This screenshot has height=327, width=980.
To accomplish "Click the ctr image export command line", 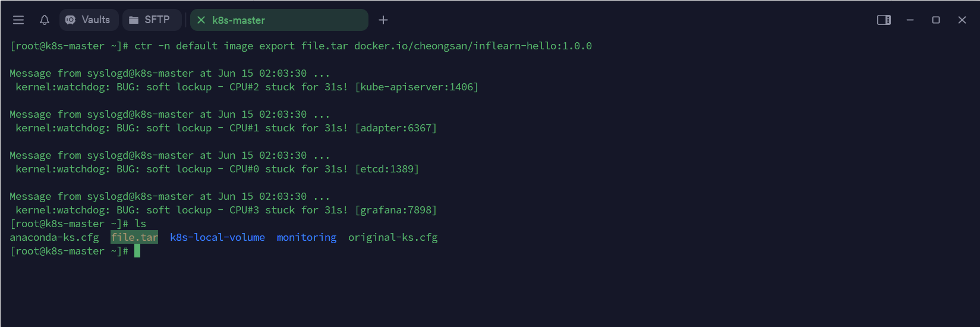I will (363, 46).
